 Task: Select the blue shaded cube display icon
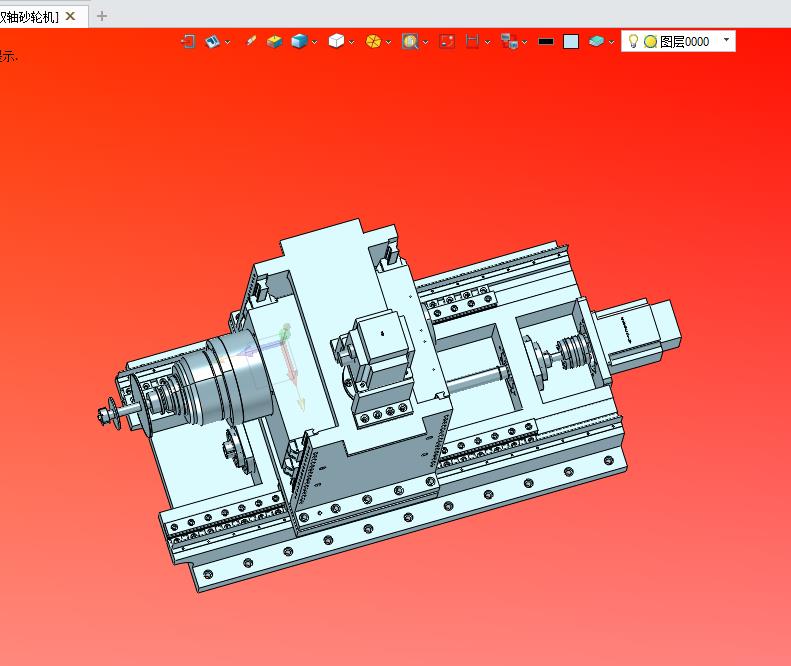point(299,41)
